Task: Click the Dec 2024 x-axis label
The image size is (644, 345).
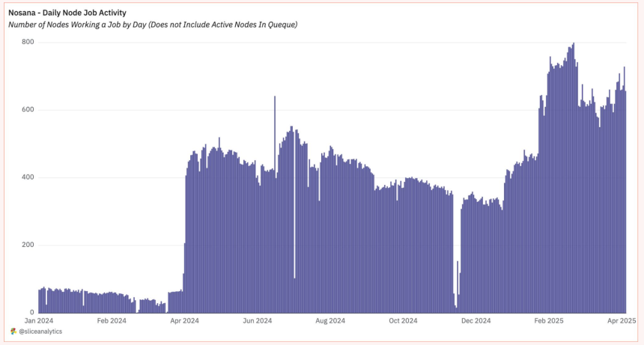Action: pyautogui.click(x=476, y=320)
